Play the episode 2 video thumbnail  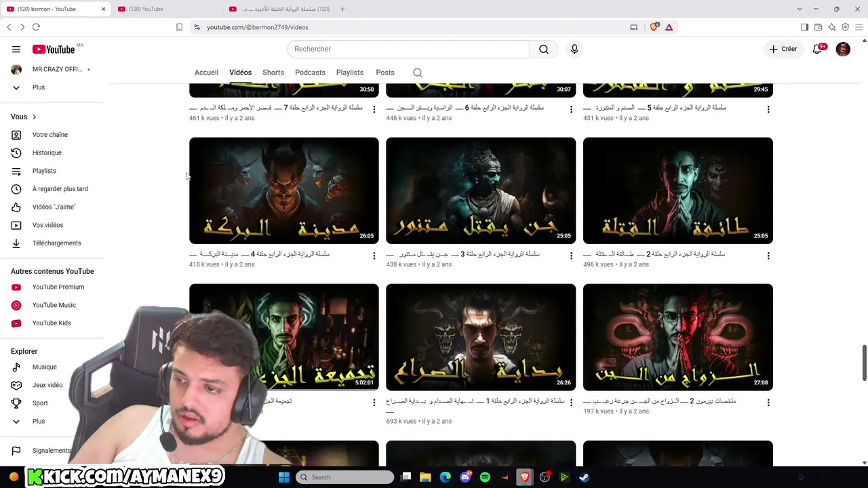pyautogui.click(x=678, y=190)
